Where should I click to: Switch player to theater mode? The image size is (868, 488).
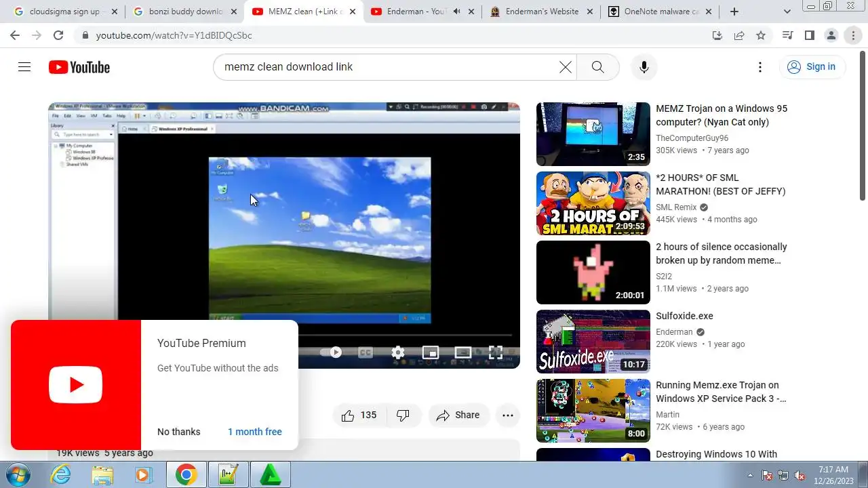pyautogui.click(x=463, y=352)
